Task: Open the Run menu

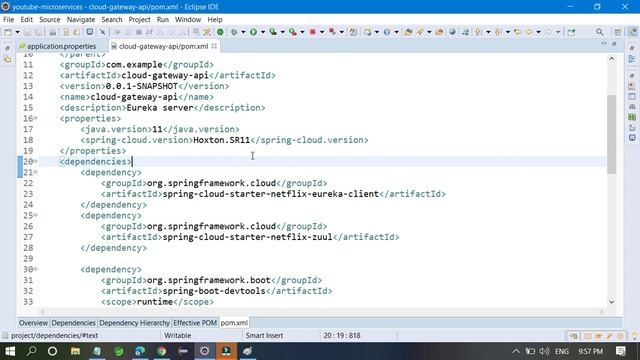Action: click(162, 20)
